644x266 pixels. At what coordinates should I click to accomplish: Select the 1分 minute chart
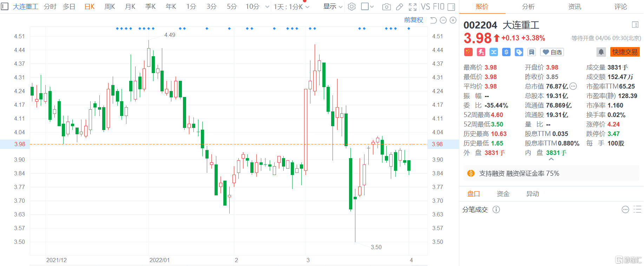(191, 6)
